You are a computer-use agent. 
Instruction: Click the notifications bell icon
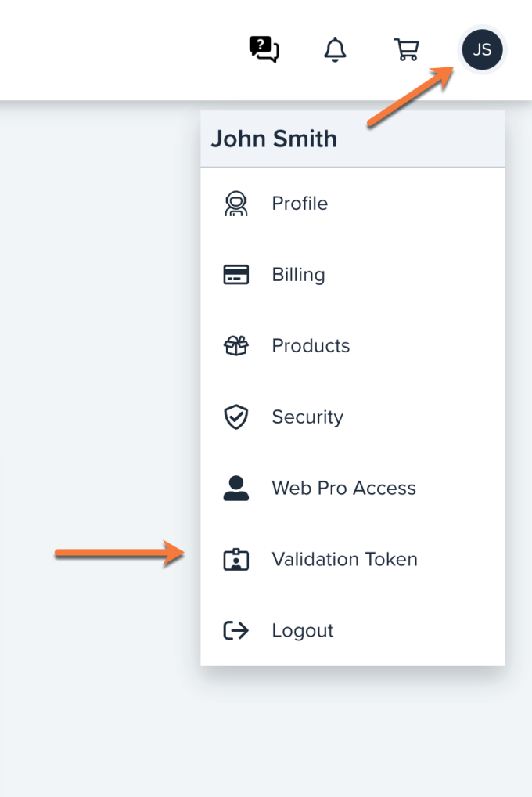pos(335,49)
